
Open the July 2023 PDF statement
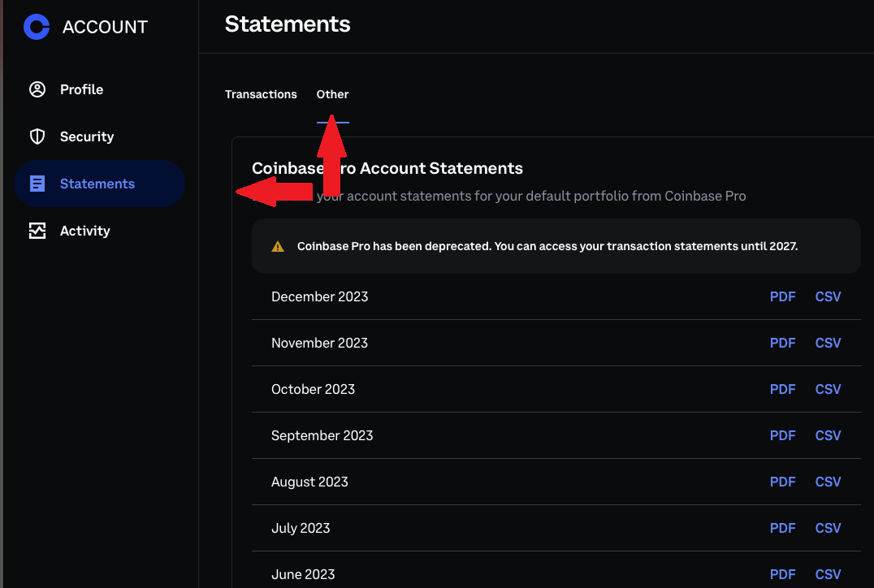click(x=782, y=528)
